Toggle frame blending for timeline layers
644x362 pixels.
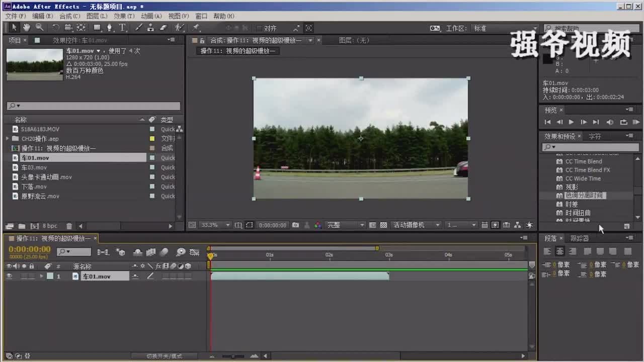click(x=151, y=252)
